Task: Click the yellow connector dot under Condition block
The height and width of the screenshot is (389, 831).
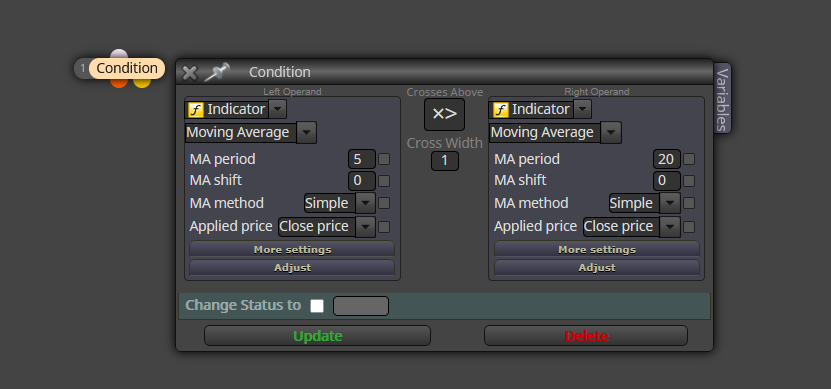Action: pos(142,83)
